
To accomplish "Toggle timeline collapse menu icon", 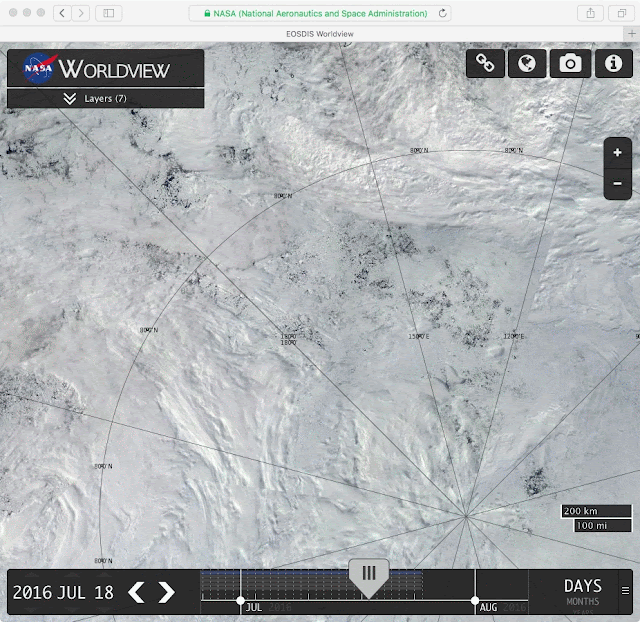I will click(x=625, y=591).
